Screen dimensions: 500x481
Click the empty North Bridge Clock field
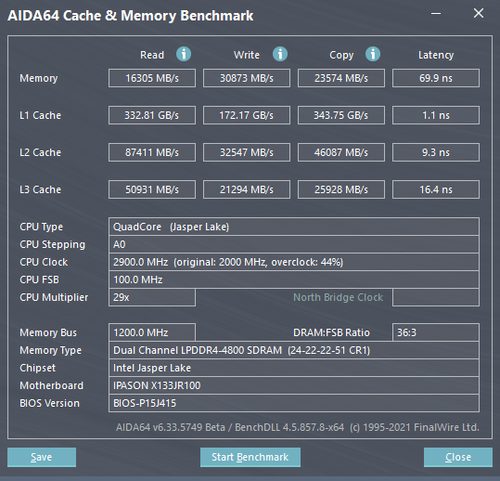tap(436, 297)
